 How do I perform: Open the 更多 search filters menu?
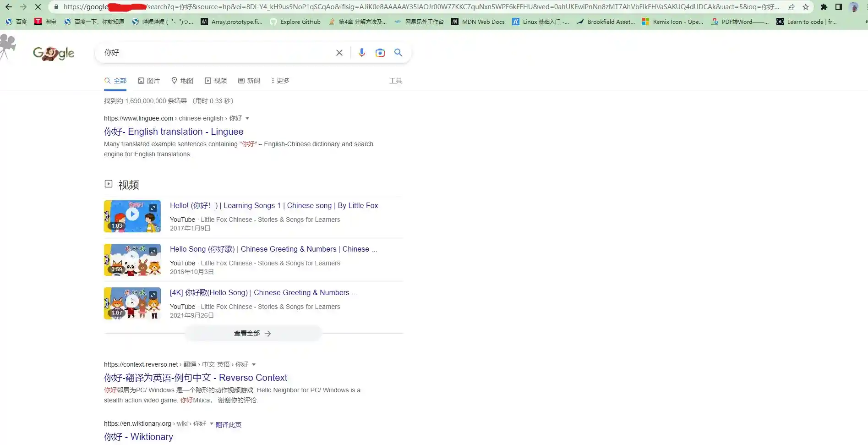[280, 81]
